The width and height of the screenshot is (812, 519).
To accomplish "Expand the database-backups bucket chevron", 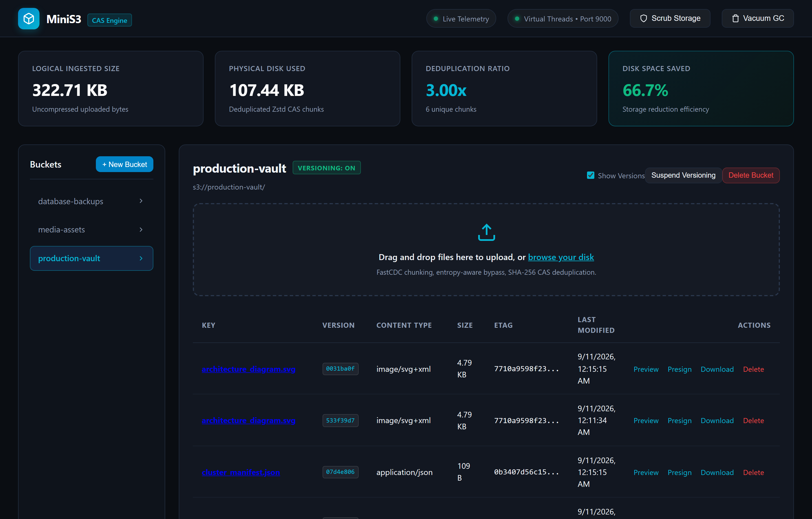I will [141, 201].
